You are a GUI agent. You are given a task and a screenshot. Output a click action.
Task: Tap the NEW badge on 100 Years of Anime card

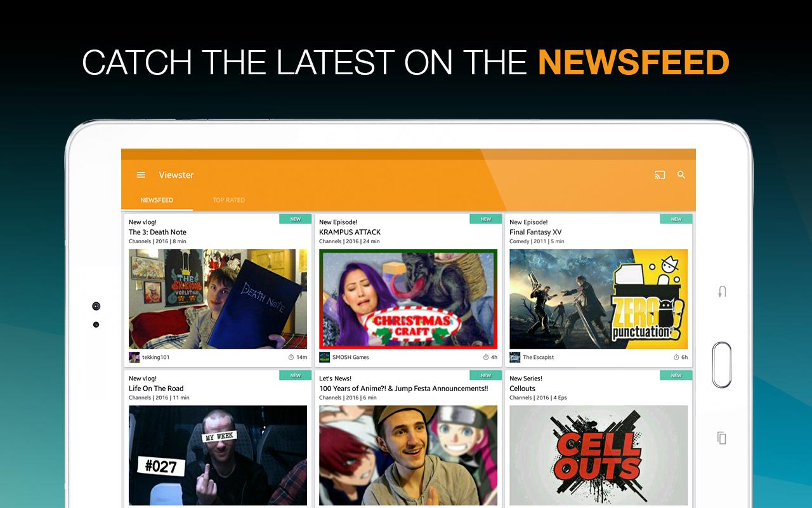[x=486, y=375]
